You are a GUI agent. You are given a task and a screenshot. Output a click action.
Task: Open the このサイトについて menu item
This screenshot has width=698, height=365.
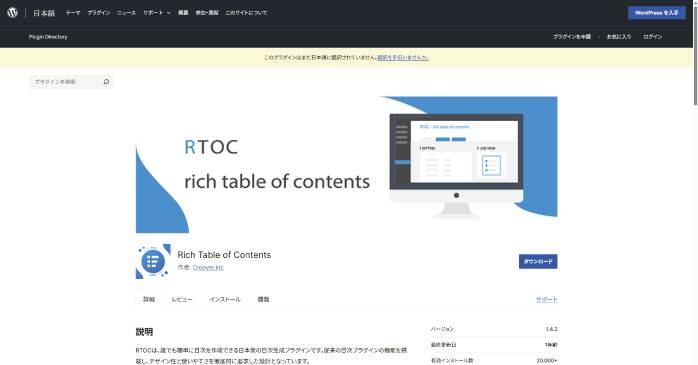(246, 13)
